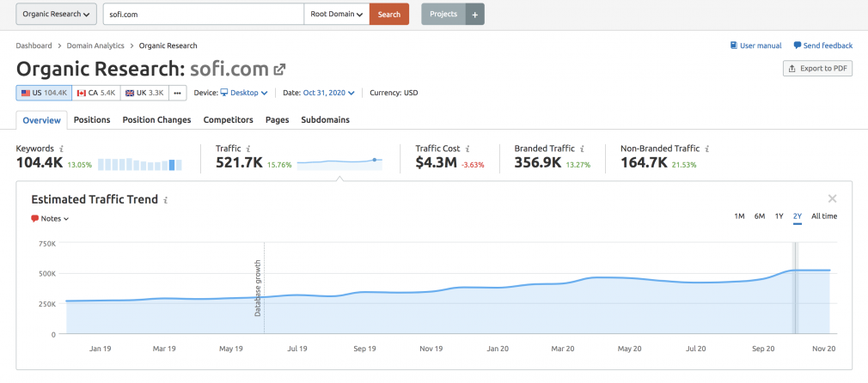868x383 pixels.
Task: Click the Currency: USD label
Action: point(394,93)
